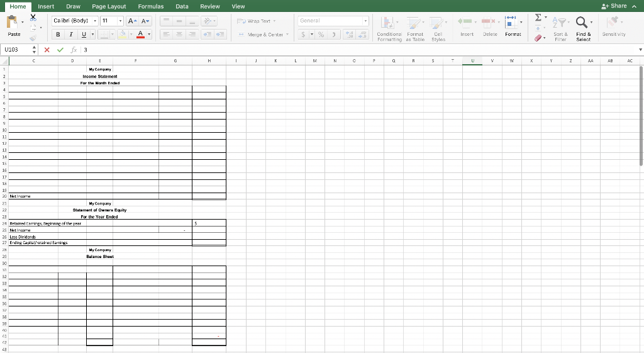
Task: Click the Copy icon
Action: click(x=33, y=28)
